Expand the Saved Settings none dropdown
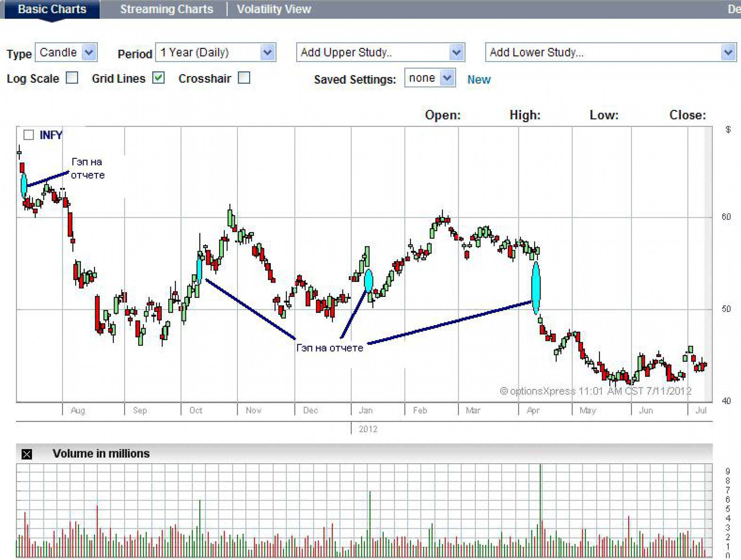This screenshot has height=560, width=741. pyautogui.click(x=447, y=78)
